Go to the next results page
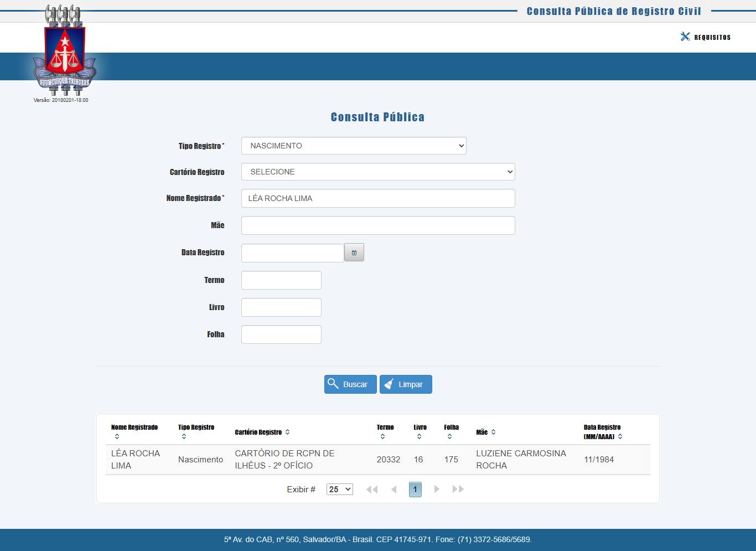 click(x=437, y=490)
